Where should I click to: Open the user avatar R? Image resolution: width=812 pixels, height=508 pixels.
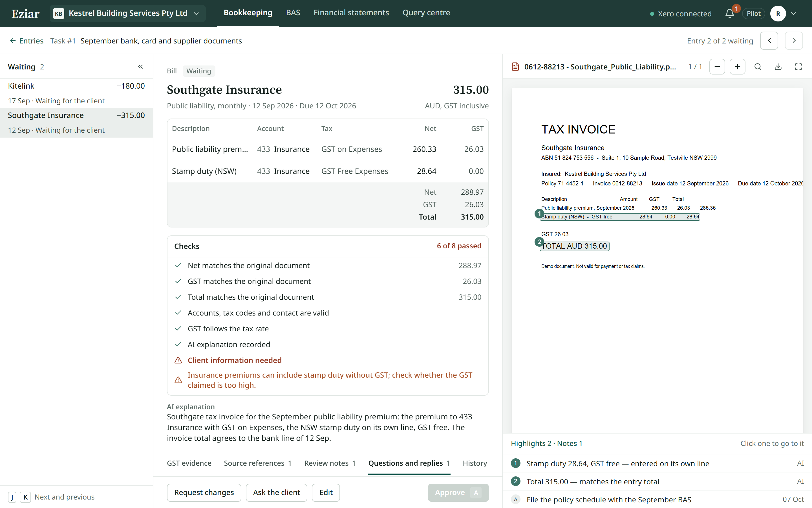pyautogui.click(x=778, y=14)
